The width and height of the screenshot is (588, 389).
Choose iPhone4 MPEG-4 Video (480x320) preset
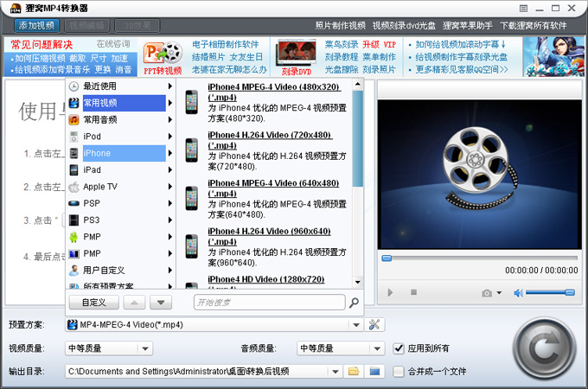point(265,102)
